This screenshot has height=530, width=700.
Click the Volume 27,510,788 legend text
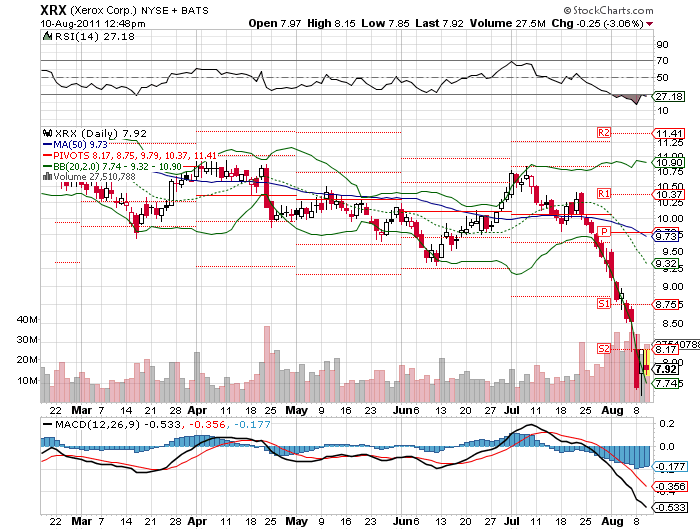click(94, 177)
